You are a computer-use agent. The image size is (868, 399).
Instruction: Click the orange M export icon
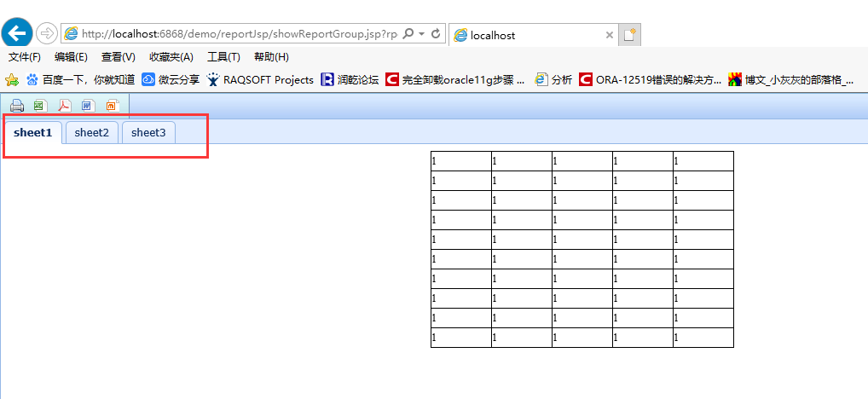[113, 106]
